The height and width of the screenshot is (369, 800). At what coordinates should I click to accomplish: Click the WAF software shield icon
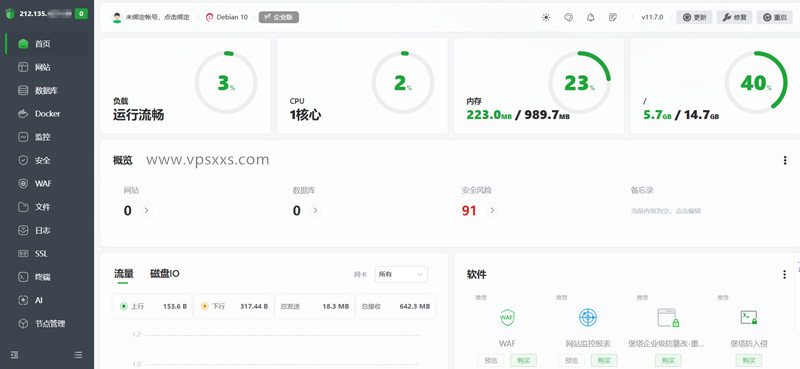[x=507, y=317]
